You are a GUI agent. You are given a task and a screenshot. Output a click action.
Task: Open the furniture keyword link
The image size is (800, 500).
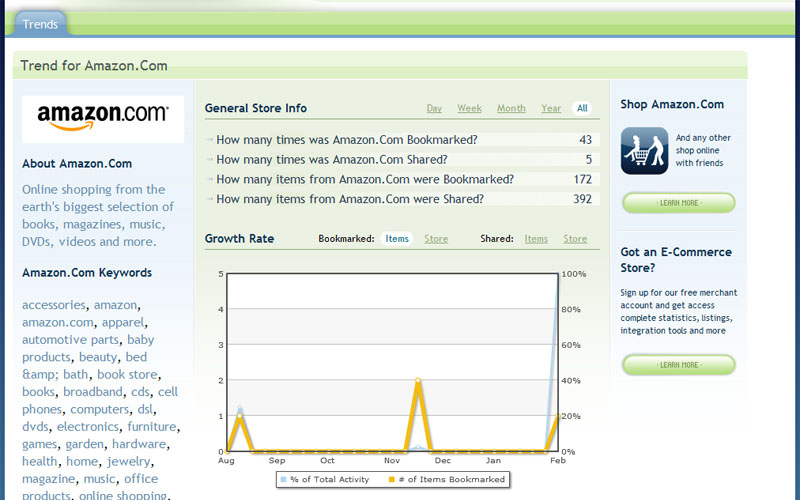tap(152, 427)
